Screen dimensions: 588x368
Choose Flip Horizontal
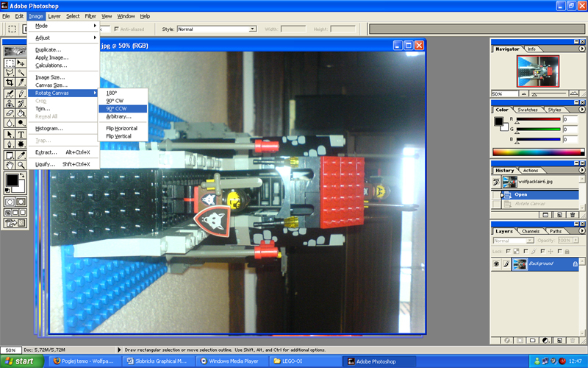pyautogui.click(x=123, y=128)
